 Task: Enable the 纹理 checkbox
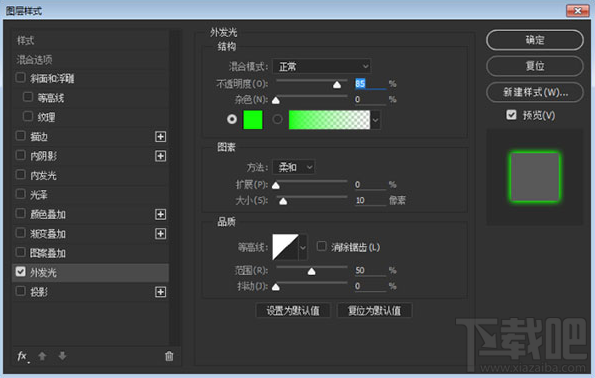pyautogui.click(x=28, y=117)
